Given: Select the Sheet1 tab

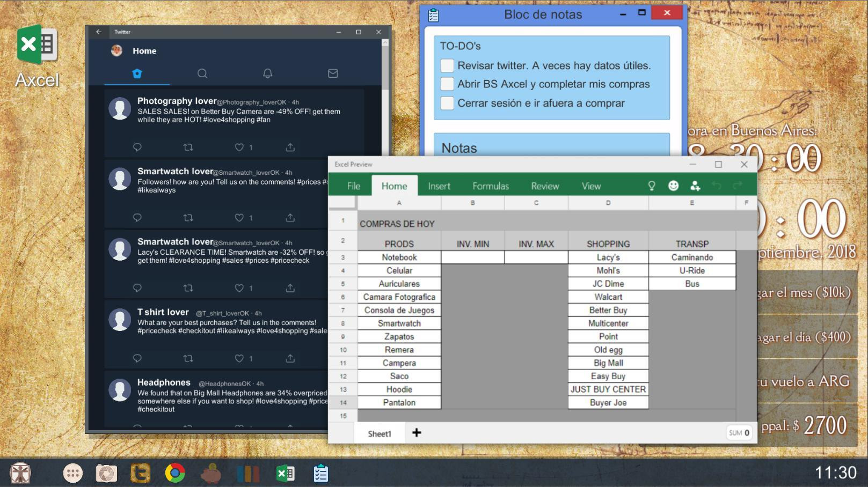Looking at the screenshot, I should (x=380, y=433).
